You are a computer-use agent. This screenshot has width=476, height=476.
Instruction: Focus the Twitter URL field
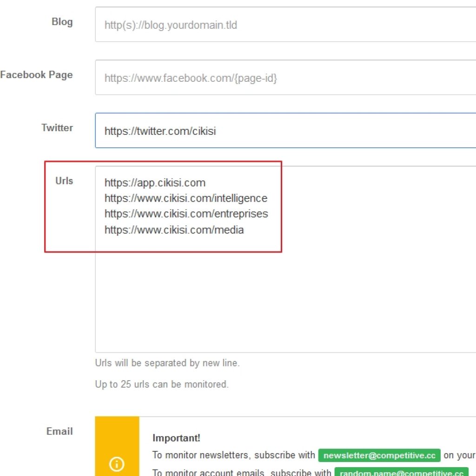pyautogui.click(x=285, y=131)
